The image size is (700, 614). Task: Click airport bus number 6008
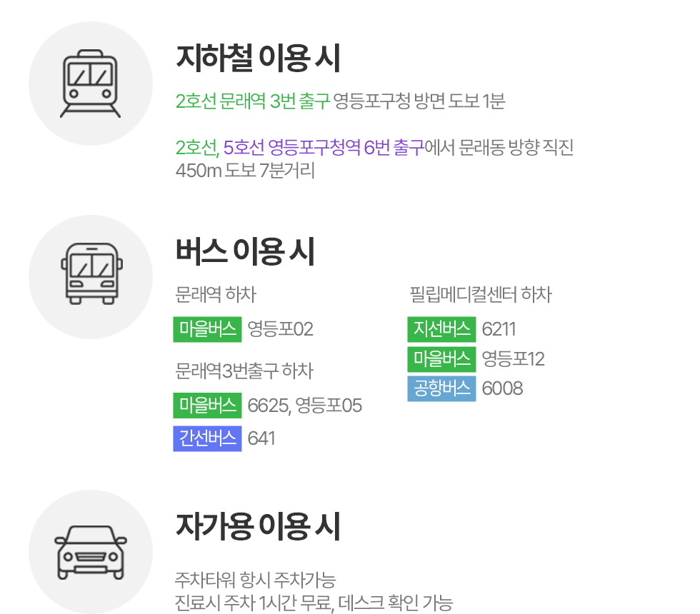pos(502,389)
